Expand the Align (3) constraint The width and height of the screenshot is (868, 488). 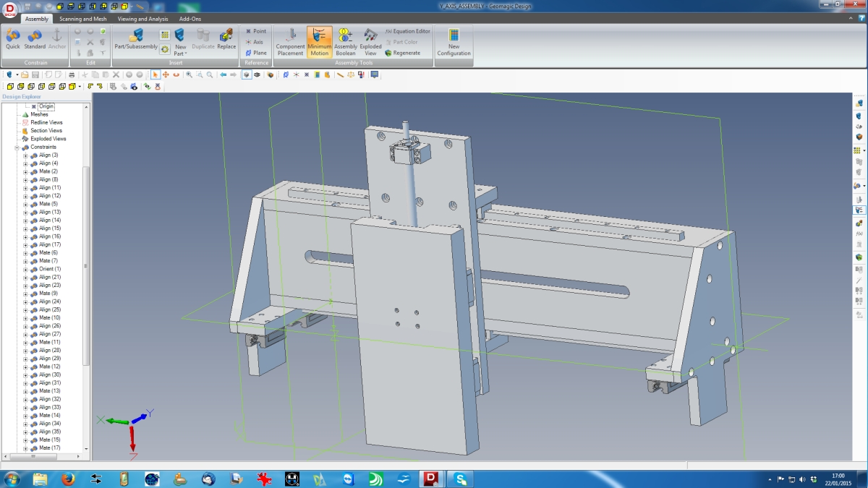click(25, 155)
